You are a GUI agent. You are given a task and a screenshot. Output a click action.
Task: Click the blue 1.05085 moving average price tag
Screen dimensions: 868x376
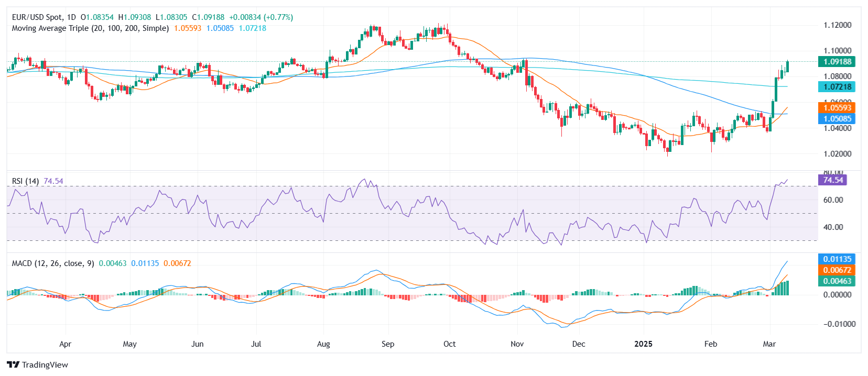coord(837,119)
